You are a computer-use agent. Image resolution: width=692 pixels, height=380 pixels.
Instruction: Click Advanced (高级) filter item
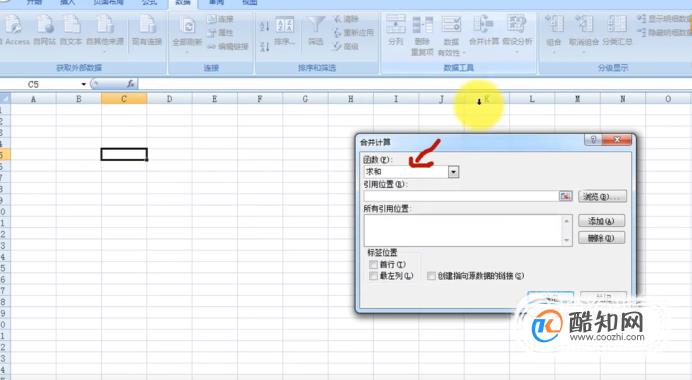(346, 46)
